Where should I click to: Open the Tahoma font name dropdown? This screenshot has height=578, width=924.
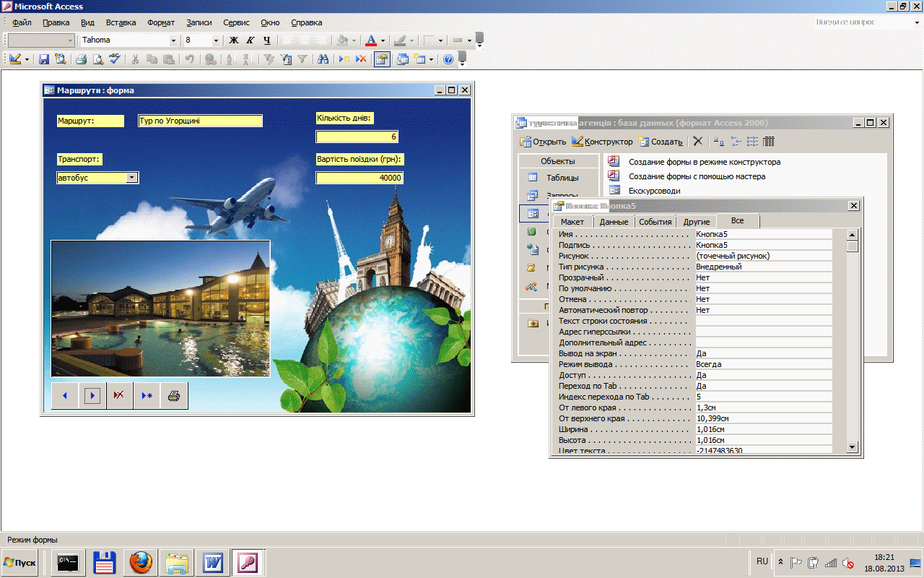tap(173, 40)
